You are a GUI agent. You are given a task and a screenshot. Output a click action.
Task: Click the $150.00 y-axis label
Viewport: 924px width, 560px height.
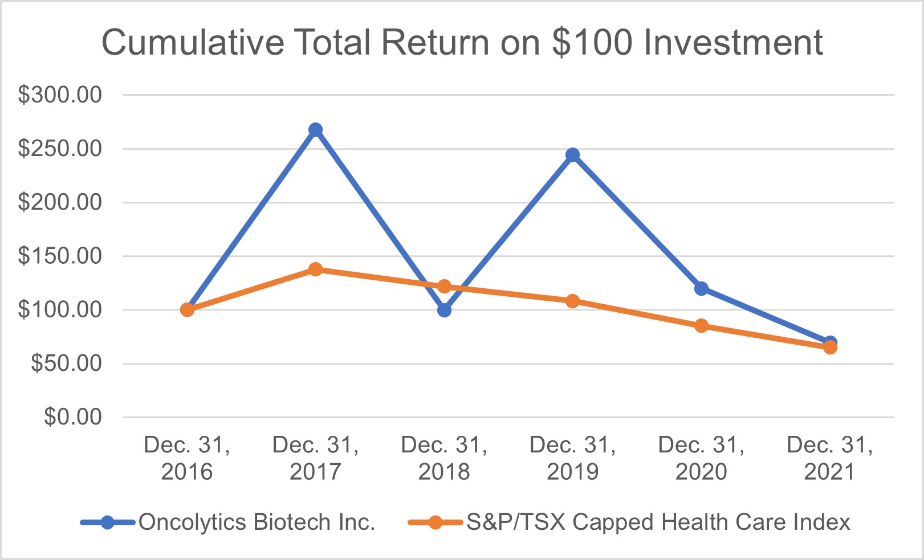pyautogui.click(x=60, y=256)
